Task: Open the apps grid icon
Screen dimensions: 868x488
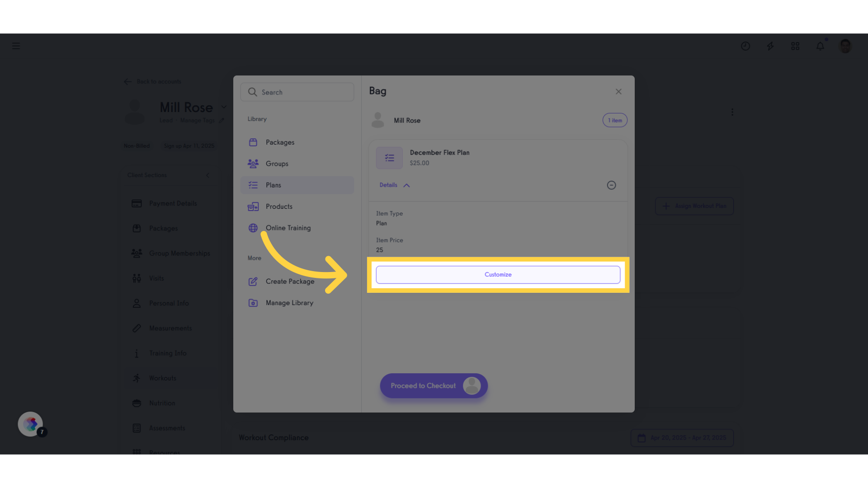Action: pos(795,46)
